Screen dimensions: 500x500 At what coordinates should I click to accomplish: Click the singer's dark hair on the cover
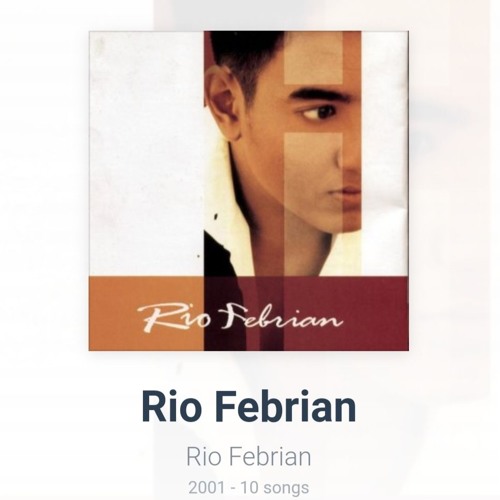[247, 57]
